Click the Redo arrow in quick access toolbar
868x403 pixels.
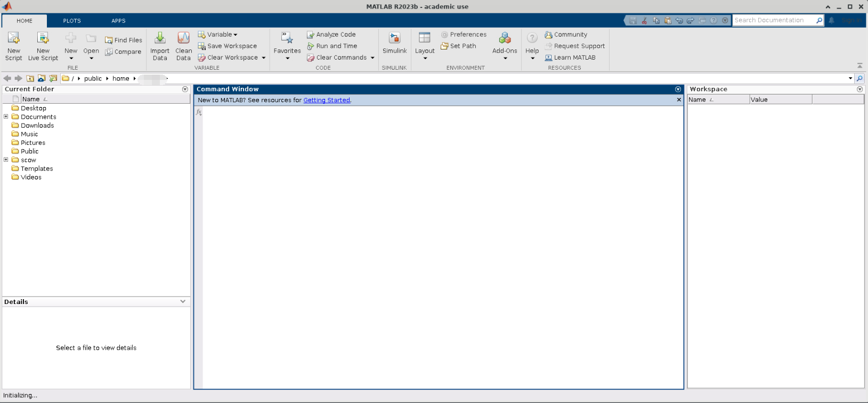pyautogui.click(x=691, y=21)
